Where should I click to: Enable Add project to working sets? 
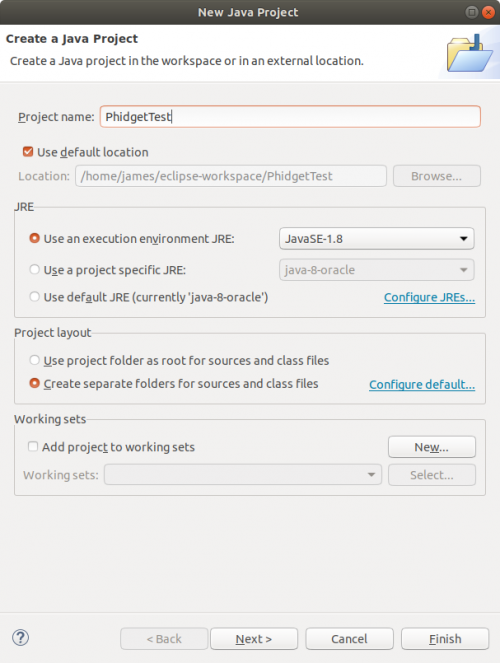click(33, 447)
